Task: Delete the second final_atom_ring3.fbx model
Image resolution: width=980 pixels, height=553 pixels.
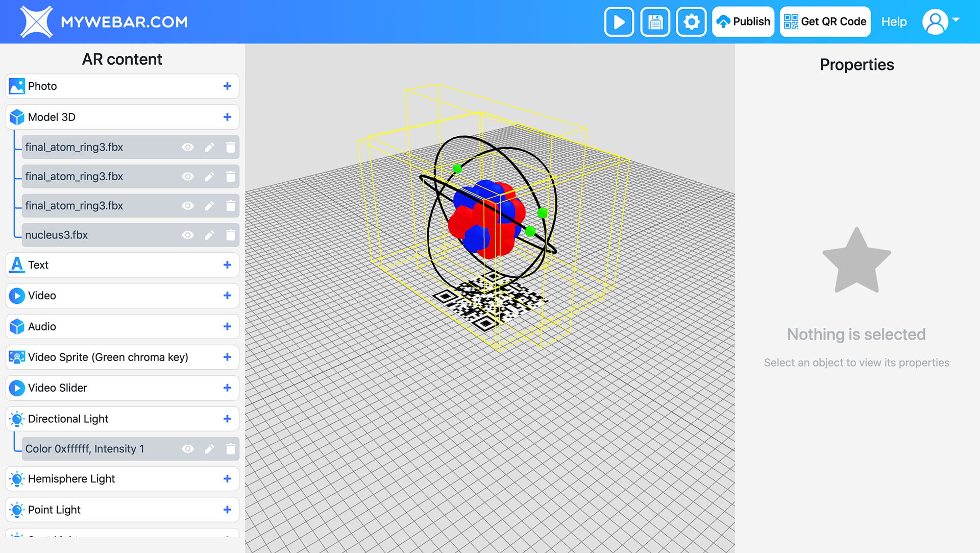Action: [231, 176]
